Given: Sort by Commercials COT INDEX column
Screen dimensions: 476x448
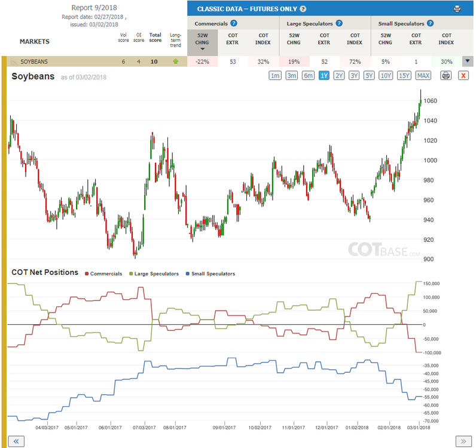Looking at the screenshot, I should pyautogui.click(x=263, y=39).
